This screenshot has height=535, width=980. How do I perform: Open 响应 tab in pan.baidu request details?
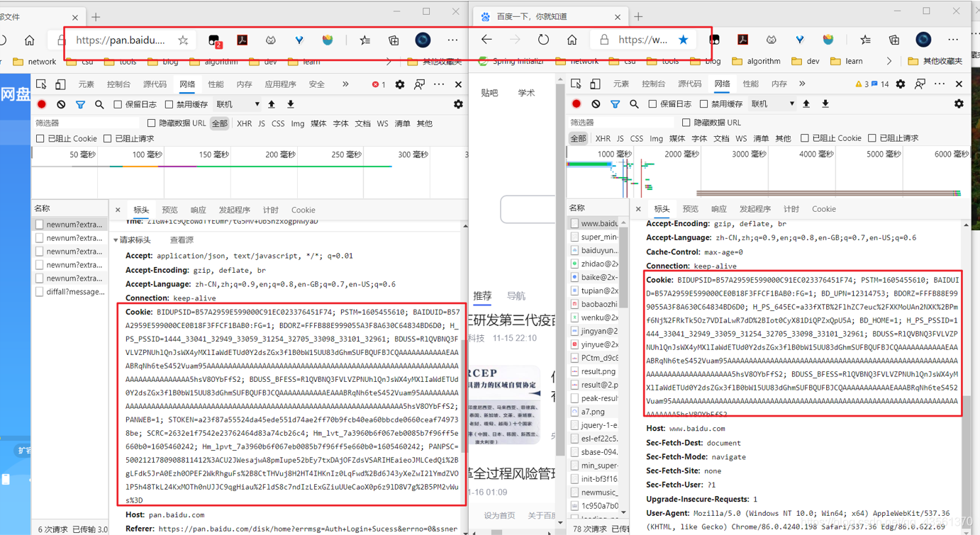[x=198, y=210]
